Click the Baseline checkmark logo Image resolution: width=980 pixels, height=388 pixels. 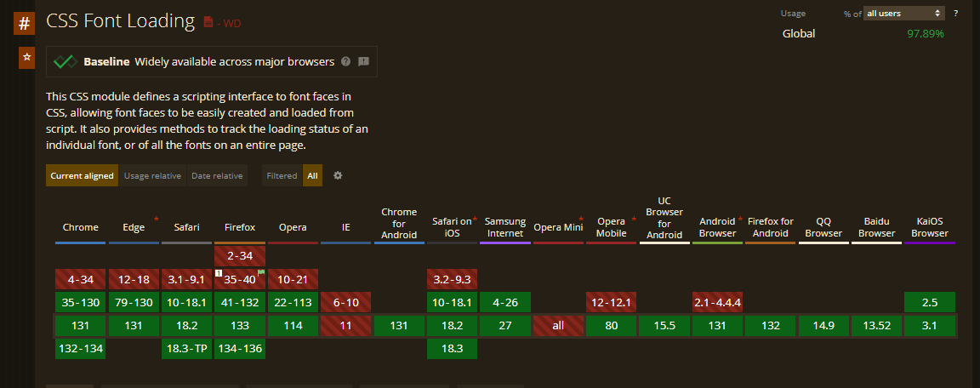pos(65,62)
